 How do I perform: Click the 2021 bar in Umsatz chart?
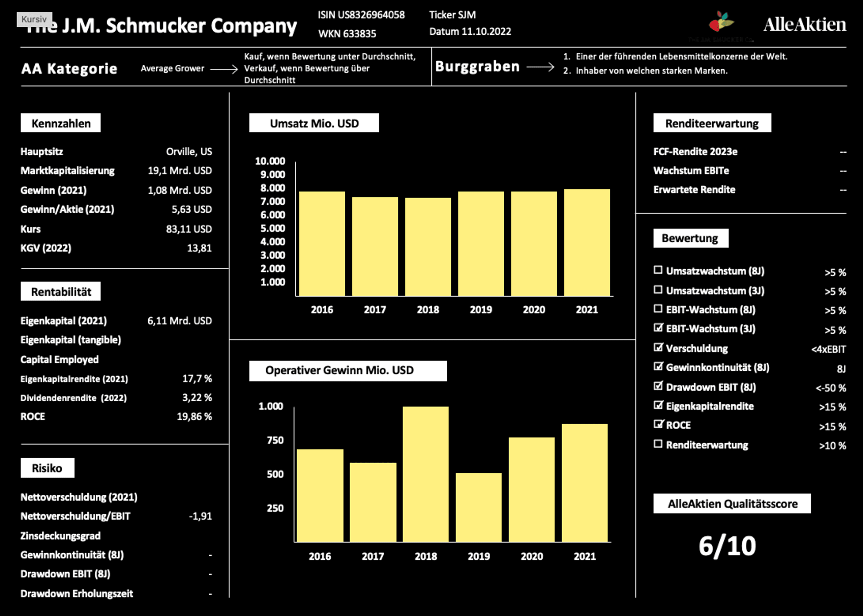point(587,242)
